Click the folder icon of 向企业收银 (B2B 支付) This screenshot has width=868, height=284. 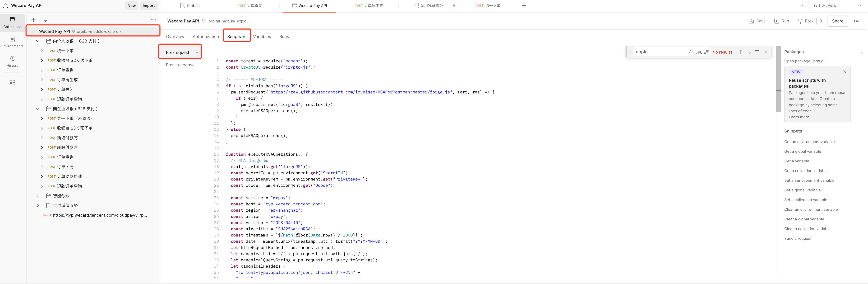(49, 109)
